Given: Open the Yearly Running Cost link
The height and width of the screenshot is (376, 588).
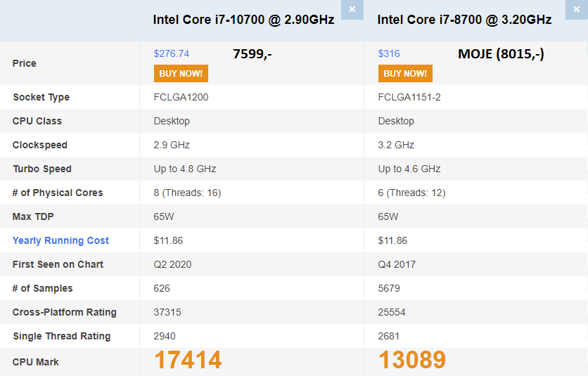Looking at the screenshot, I should click(x=60, y=240).
